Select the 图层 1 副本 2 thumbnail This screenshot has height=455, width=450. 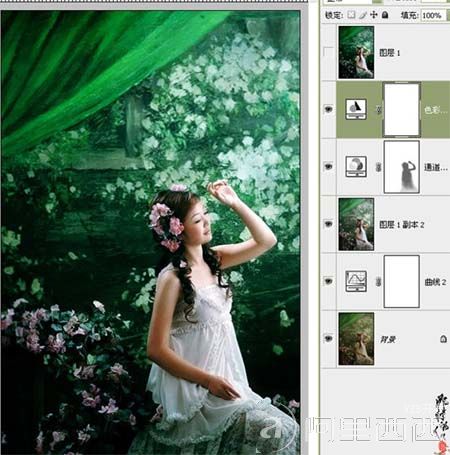(356, 224)
